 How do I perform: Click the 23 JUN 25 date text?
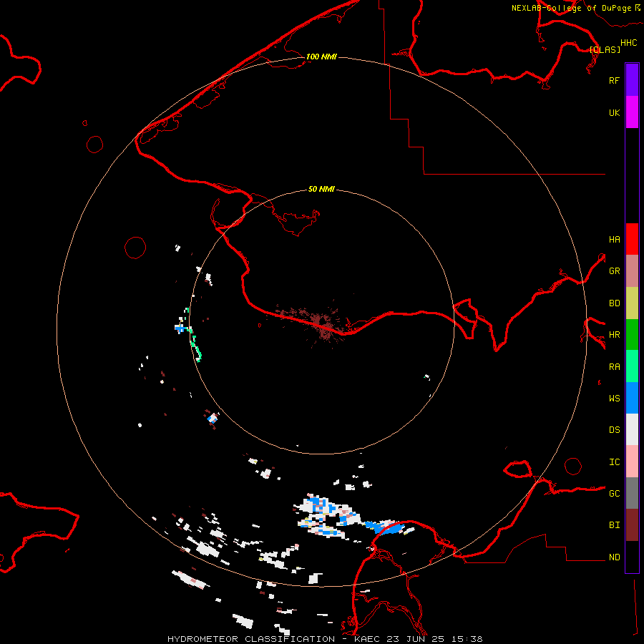point(416,639)
